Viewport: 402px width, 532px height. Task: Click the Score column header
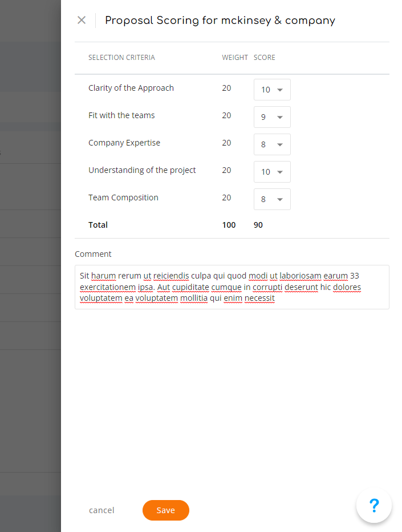tap(265, 57)
